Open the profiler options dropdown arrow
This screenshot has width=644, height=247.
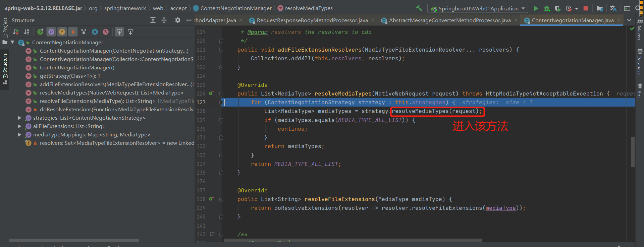coord(577,9)
